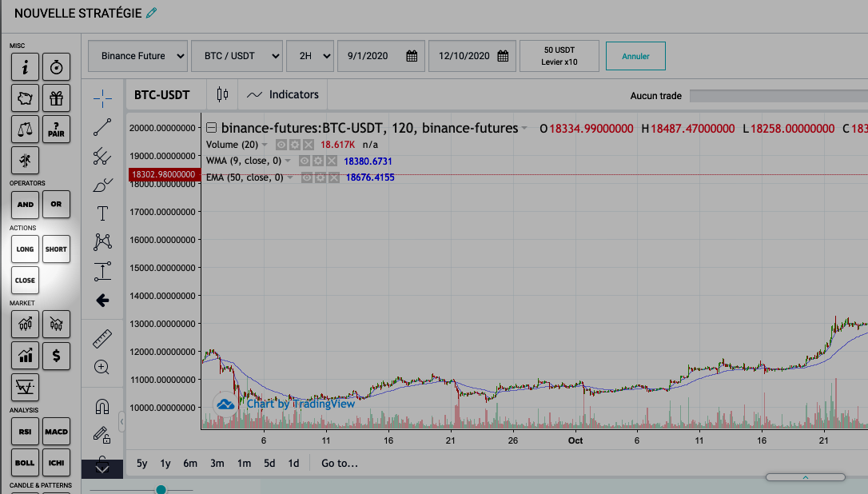868x494 pixels.
Task: Add the gift box block
Action: [57, 98]
